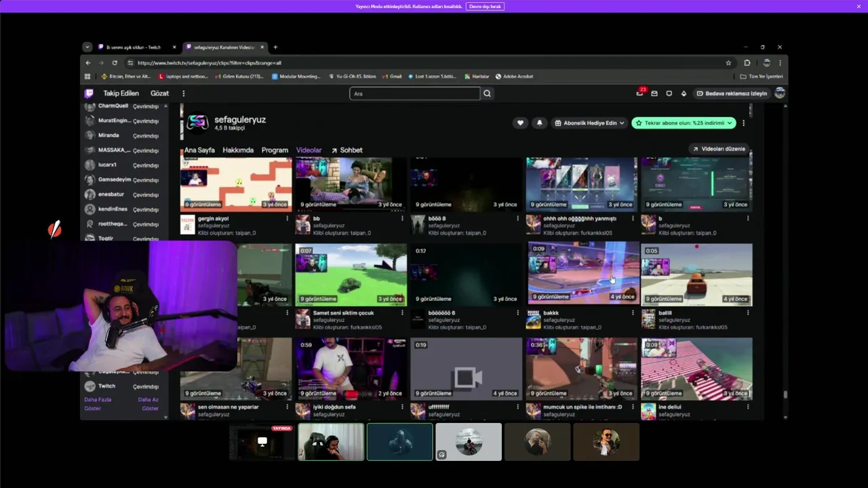Reload the page in the browser
The height and width of the screenshot is (488, 868).
115,62
